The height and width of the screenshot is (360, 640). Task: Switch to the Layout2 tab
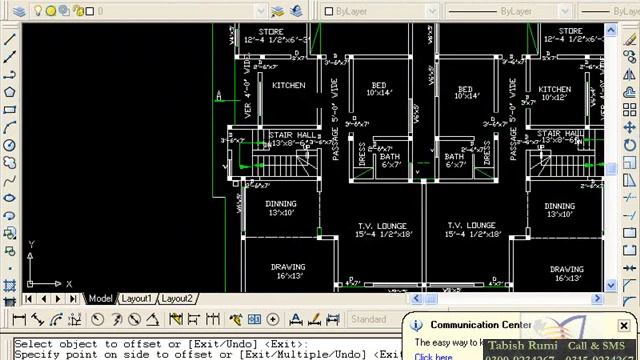point(177,299)
